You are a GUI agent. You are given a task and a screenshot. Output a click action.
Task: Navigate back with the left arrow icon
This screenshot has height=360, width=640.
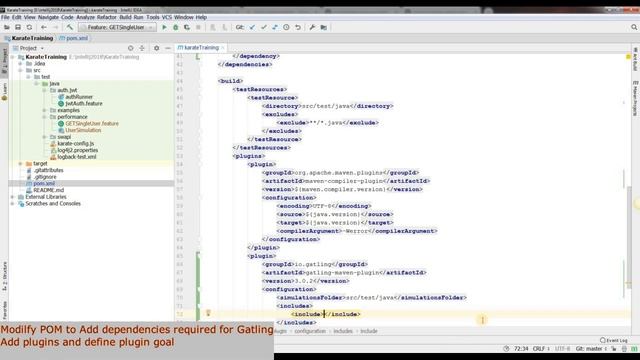point(44,27)
